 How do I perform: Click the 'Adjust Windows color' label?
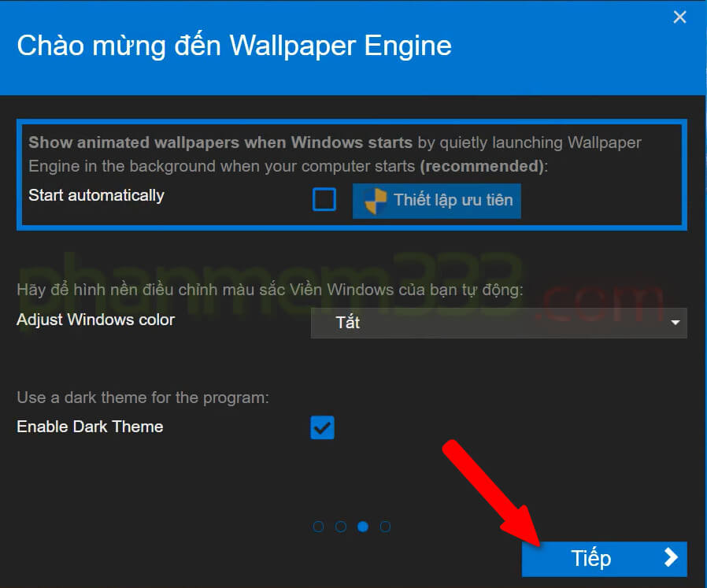95,320
